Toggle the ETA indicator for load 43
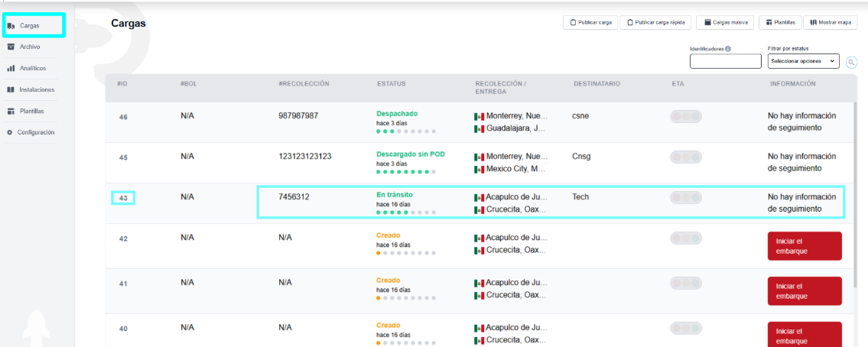 [685, 197]
